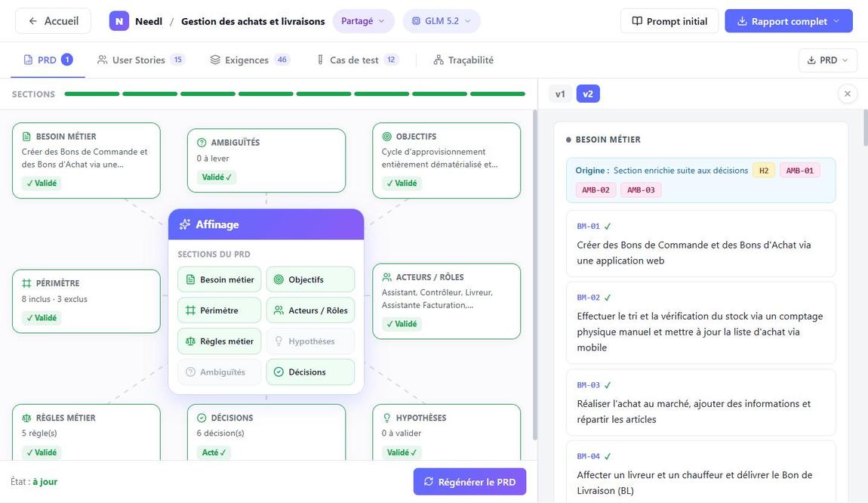Click the target icon on Objectifs card
Image resolution: width=868 pixels, height=503 pixels.
pyautogui.click(x=387, y=136)
